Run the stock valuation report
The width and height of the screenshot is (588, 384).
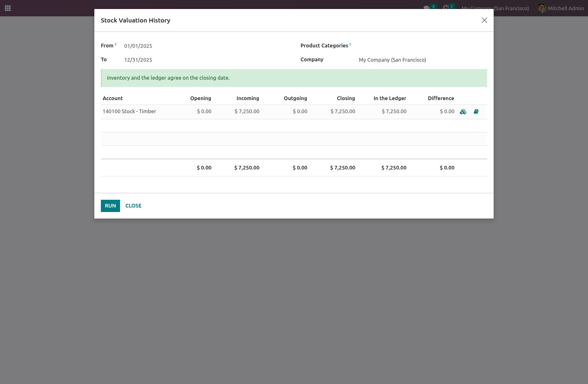pos(110,206)
